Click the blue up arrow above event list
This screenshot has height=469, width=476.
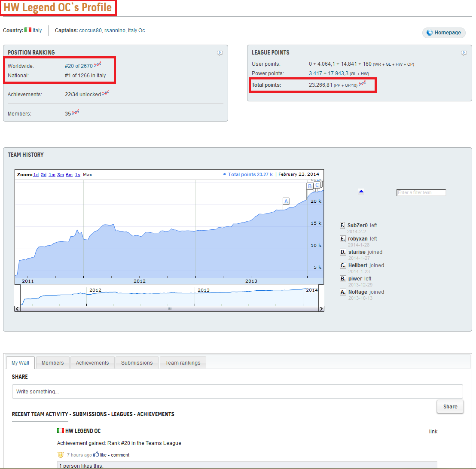(x=361, y=191)
